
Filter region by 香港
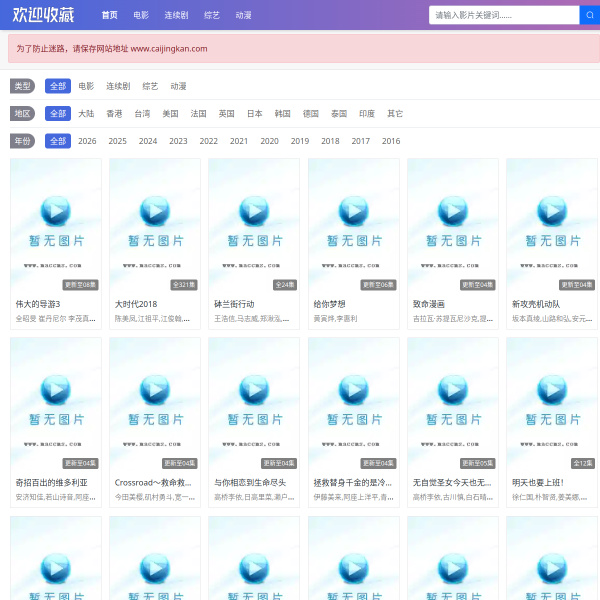114,114
